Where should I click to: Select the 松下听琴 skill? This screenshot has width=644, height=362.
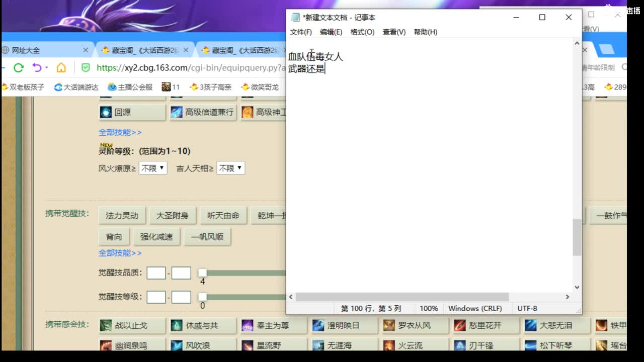pos(557,345)
